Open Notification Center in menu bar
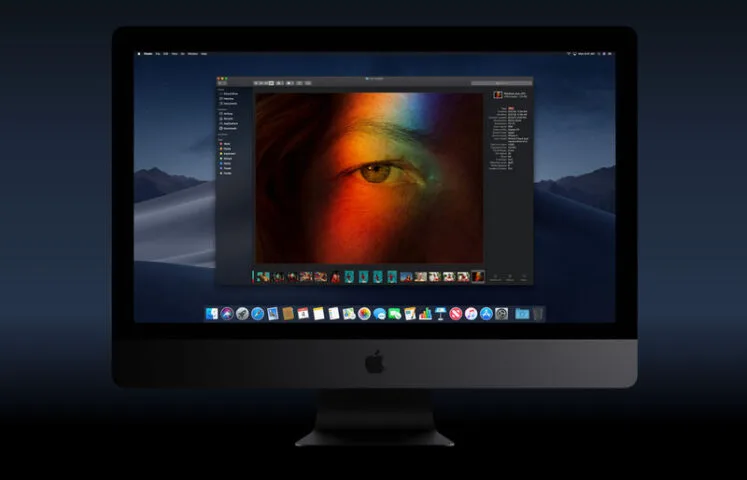This screenshot has height=480, width=747. (x=610, y=54)
